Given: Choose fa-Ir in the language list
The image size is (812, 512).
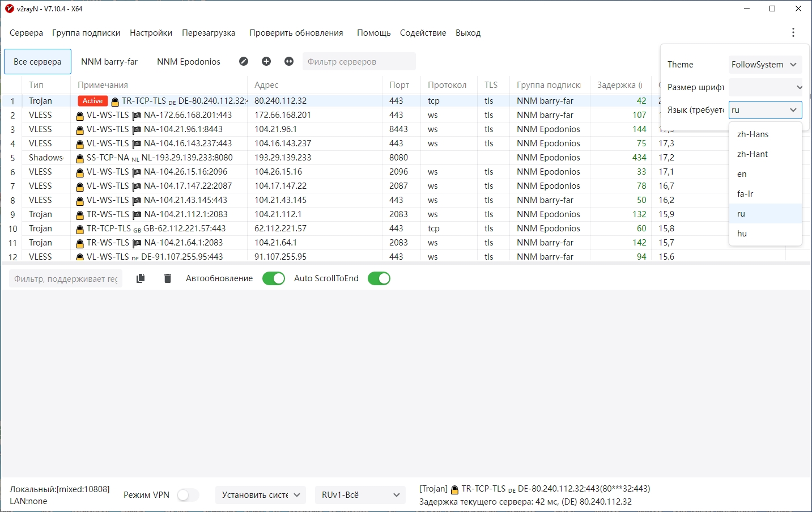Looking at the screenshot, I should [x=765, y=194].
